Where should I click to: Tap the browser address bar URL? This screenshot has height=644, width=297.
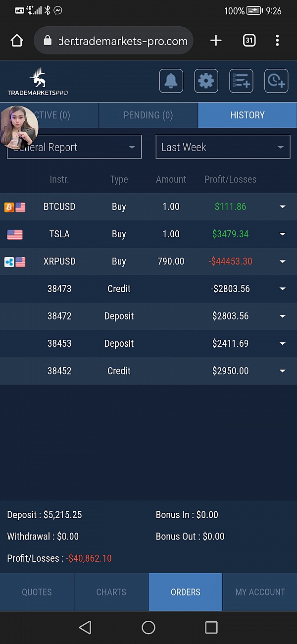(123, 41)
